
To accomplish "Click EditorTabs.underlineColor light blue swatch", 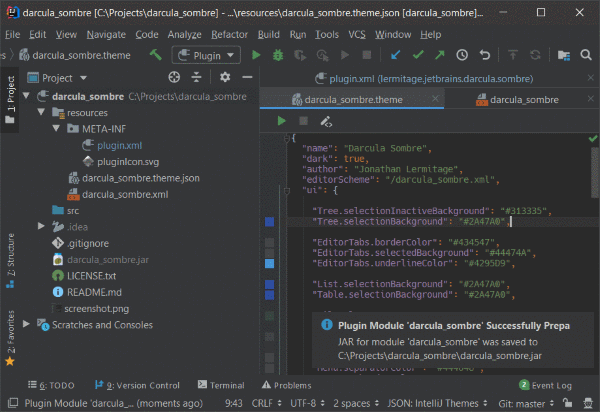I will tap(269, 263).
